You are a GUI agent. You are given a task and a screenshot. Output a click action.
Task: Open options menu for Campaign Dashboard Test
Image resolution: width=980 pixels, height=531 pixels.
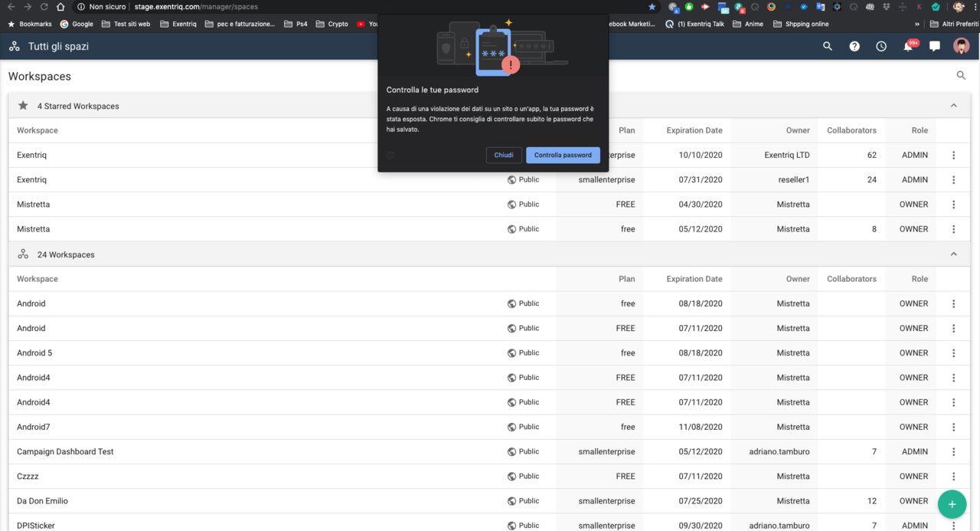(x=954, y=452)
